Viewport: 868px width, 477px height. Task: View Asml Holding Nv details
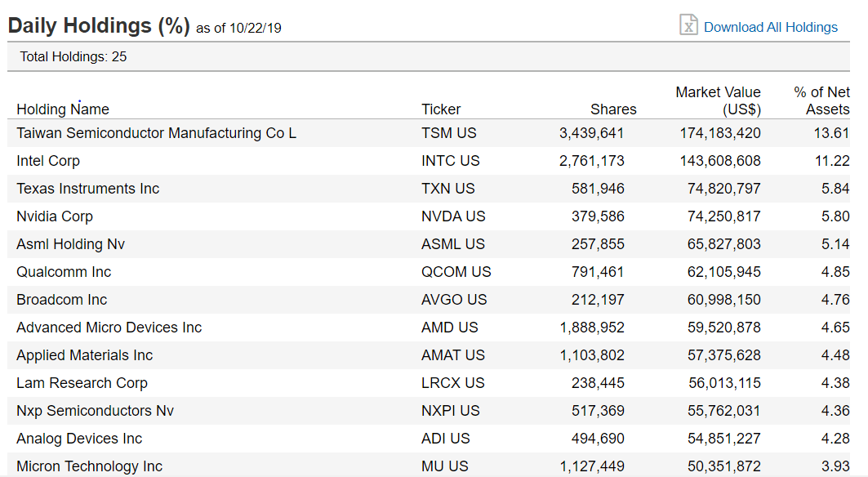[x=69, y=243]
